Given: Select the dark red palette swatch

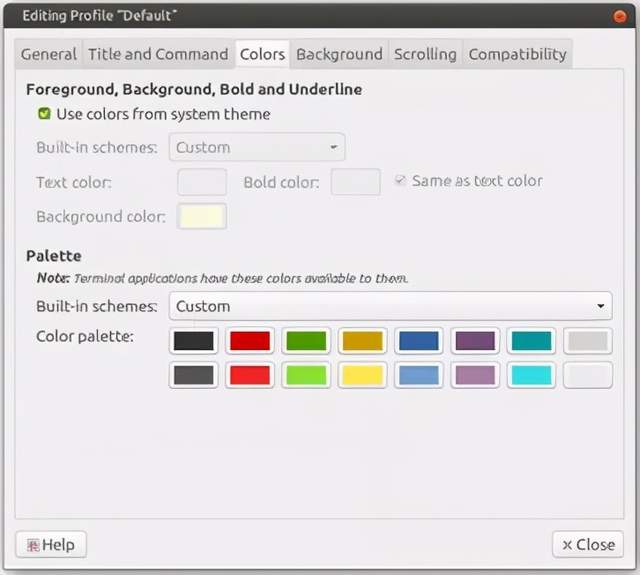Looking at the screenshot, I should (250, 341).
